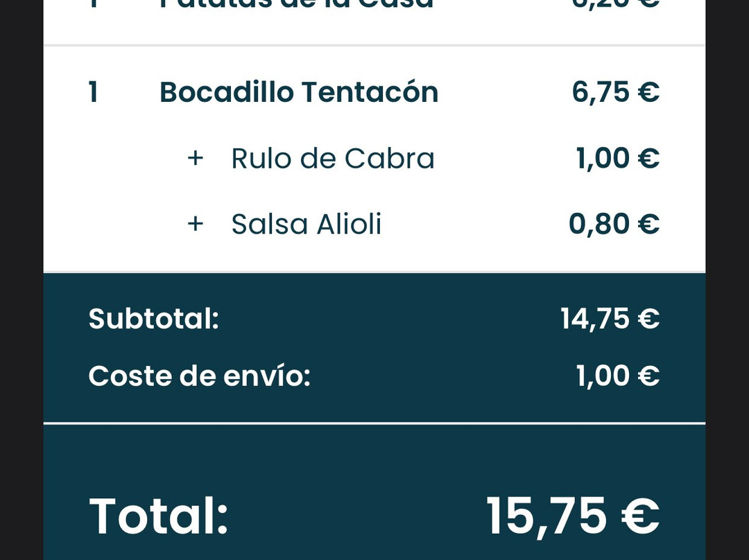Click the Rulo de Cabra 1,00 € price
Screen dimensions: 749x560
617,159
